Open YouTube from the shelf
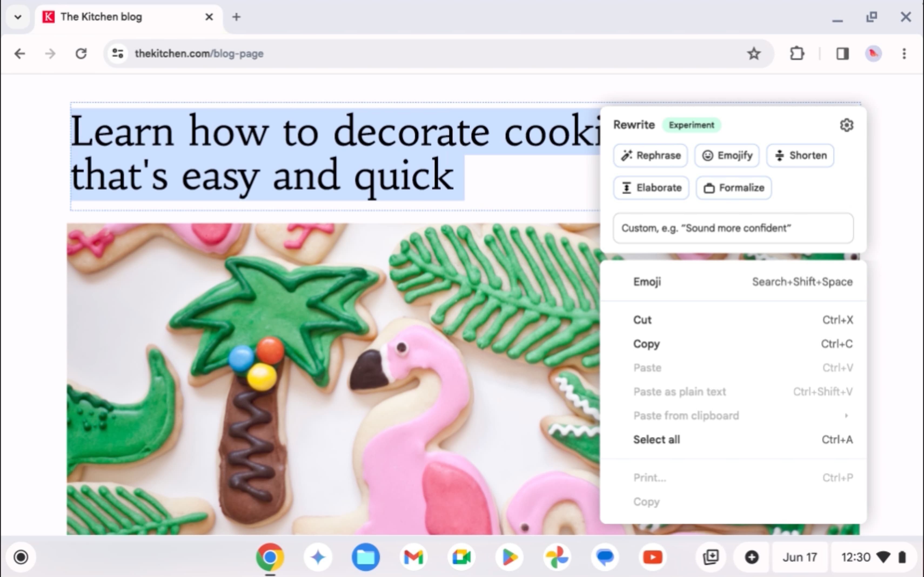 click(652, 557)
